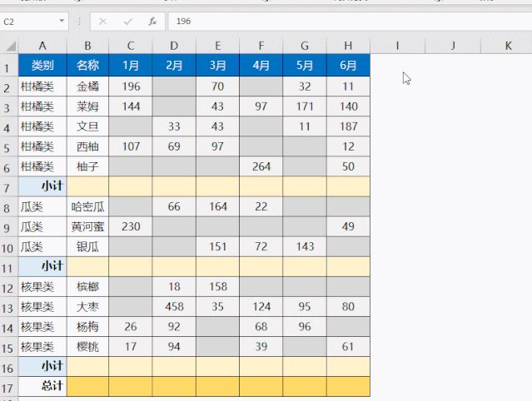Viewport: 532px width, 401px height.
Task: Select cell containing 264 in 柚子 row
Action: click(261, 166)
